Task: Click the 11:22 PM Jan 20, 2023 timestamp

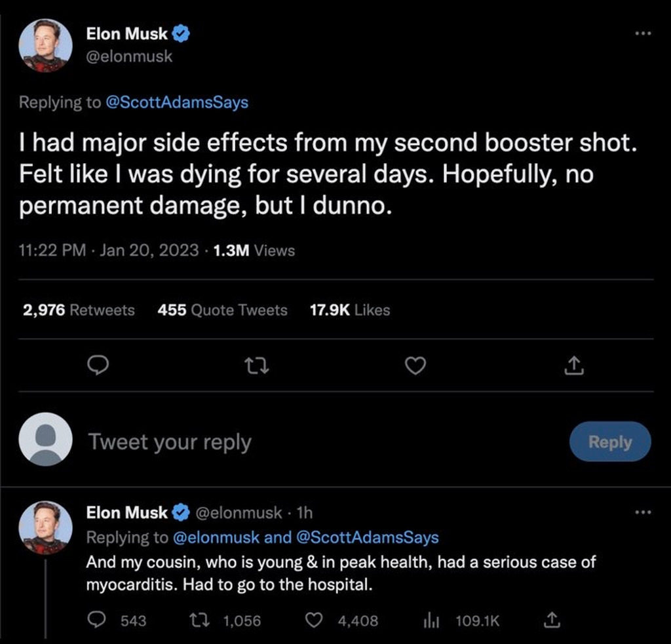Action: point(109,250)
